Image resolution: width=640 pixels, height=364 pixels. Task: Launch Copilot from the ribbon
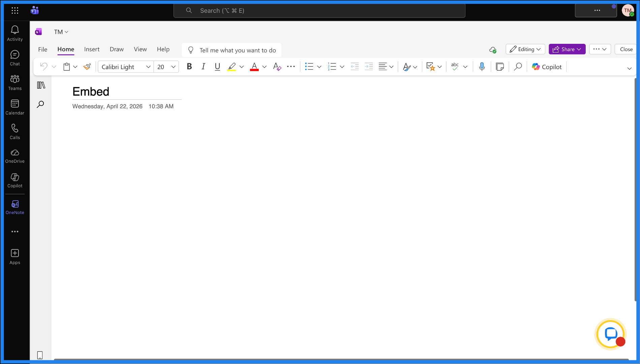click(x=547, y=67)
